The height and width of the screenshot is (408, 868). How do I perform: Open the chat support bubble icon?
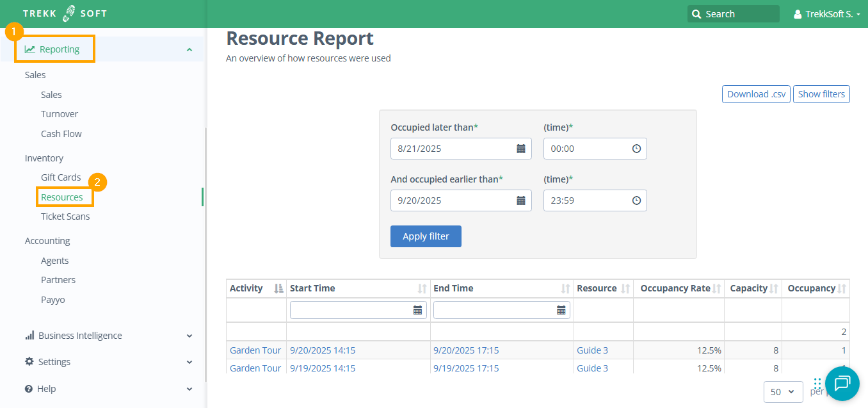(x=842, y=383)
